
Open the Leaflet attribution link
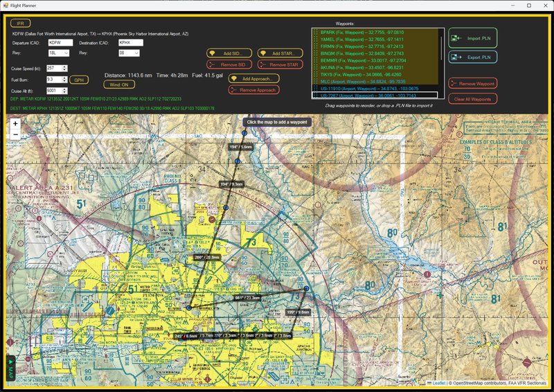pyautogui.click(x=439, y=383)
